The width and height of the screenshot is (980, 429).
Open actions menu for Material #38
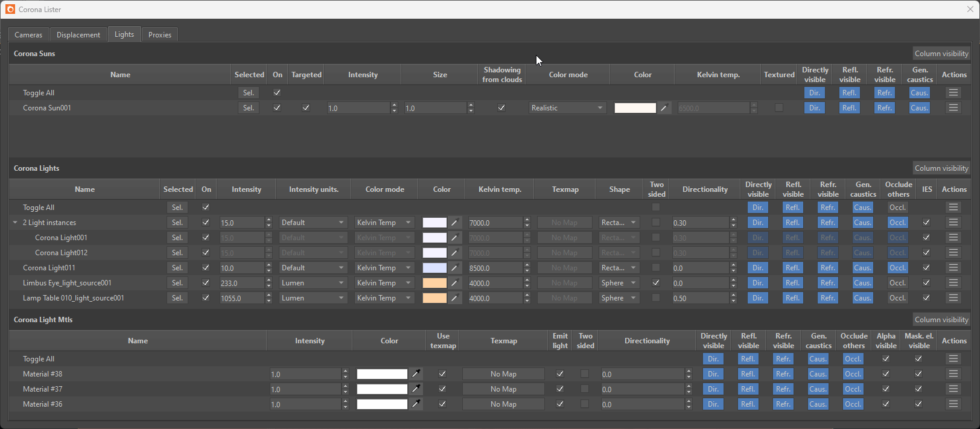[953, 374]
